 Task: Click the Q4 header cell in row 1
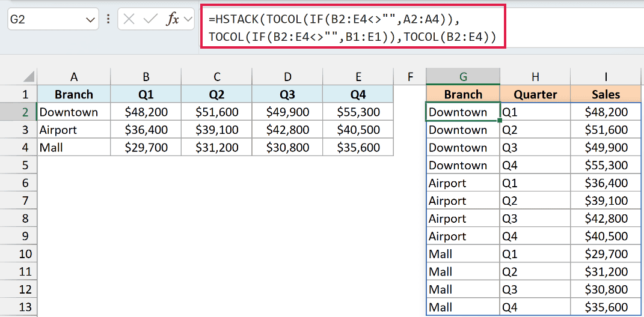[358, 94]
